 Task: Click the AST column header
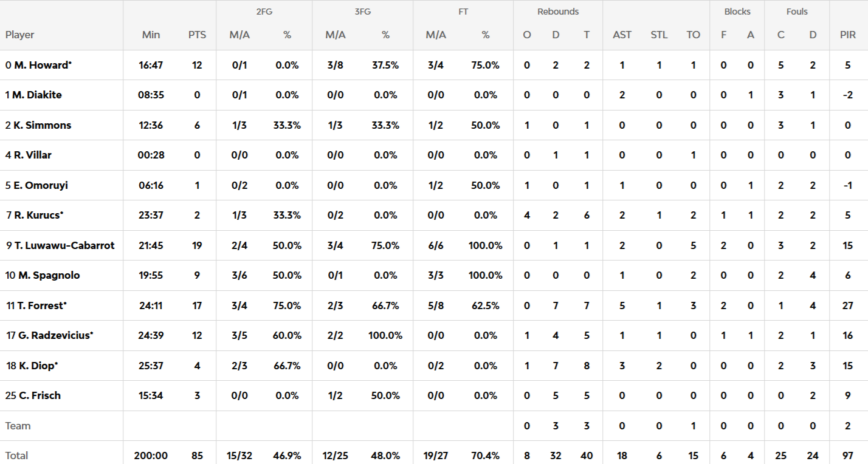[622, 35]
